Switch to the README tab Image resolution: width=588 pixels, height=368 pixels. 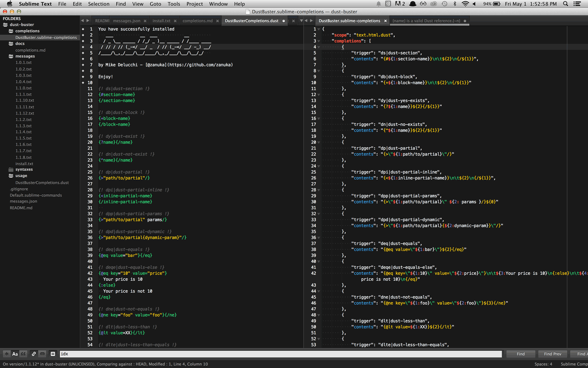[x=102, y=21]
